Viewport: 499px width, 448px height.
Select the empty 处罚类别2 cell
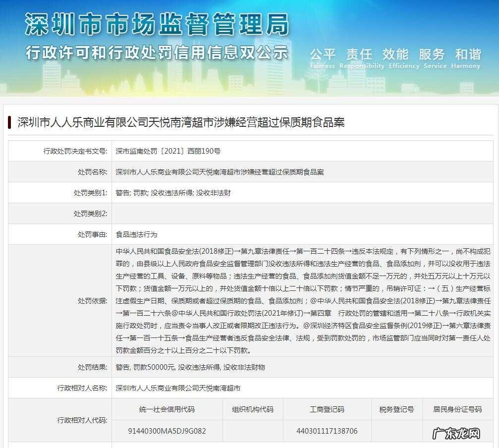[x=297, y=213]
